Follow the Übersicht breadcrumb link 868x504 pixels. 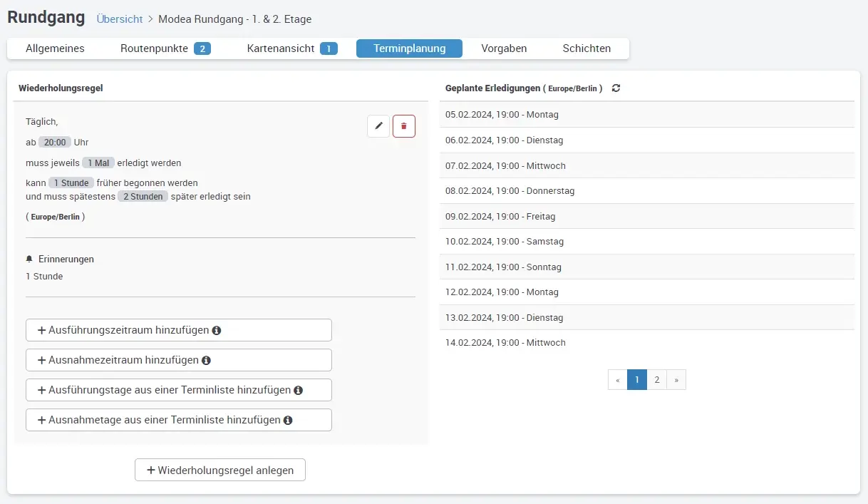120,19
